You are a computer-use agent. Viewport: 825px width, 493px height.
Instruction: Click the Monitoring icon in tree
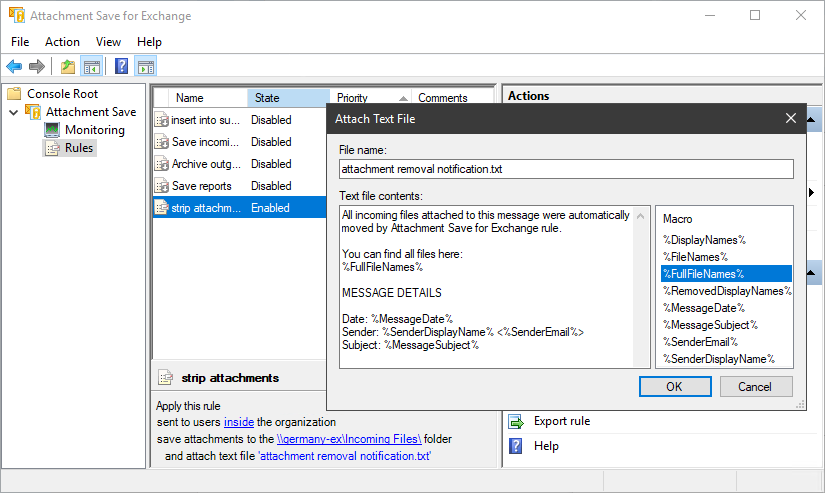pos(52,130)
